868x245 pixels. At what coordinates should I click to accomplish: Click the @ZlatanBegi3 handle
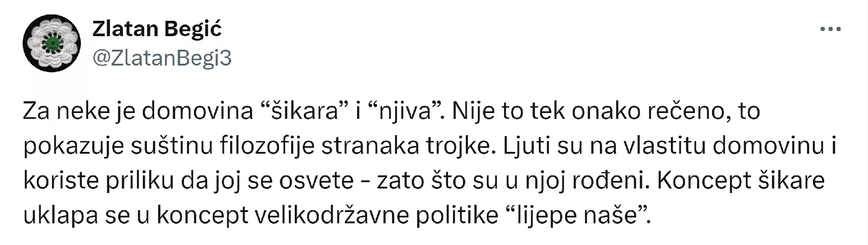coord(162,58)
